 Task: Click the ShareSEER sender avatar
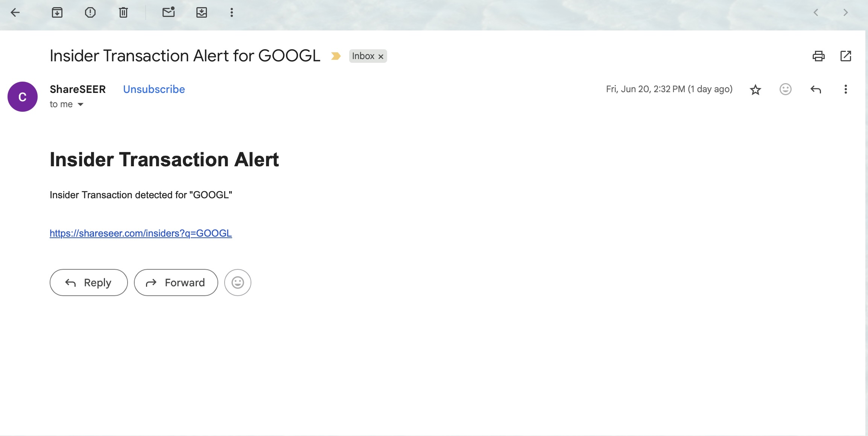coord(22,96)
